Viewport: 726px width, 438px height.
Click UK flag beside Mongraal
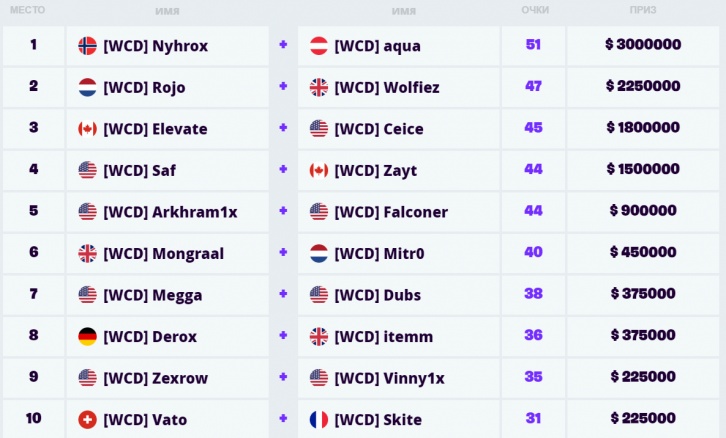click(88, 254)
